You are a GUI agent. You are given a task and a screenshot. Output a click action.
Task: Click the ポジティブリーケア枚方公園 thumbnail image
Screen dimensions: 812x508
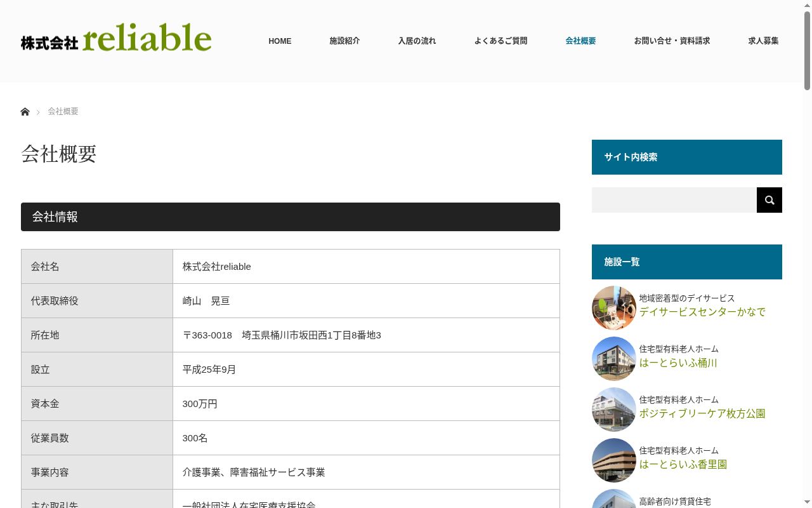[614, 410]
